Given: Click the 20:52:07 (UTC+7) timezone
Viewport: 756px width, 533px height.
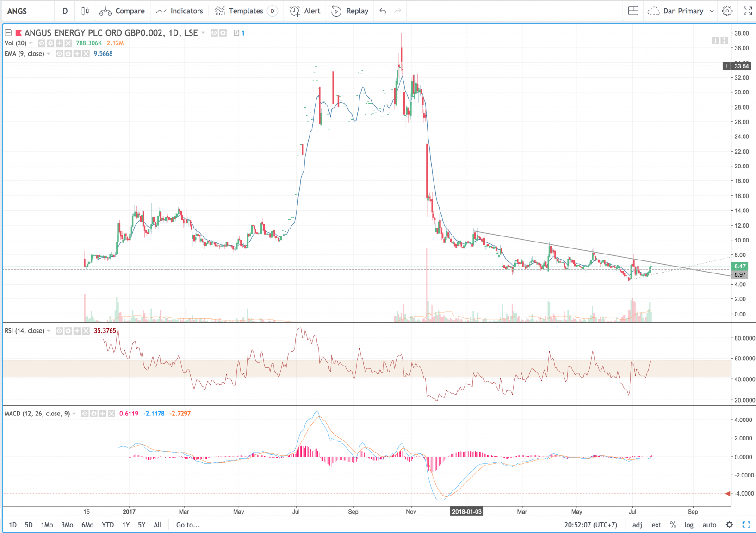Looking at the screenshot, I should (x=591, y=525).
